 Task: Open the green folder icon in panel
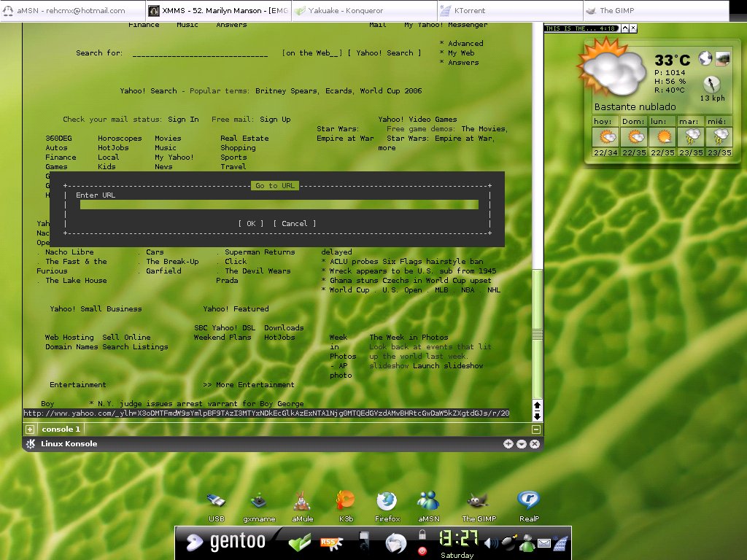(x=300, y=542)
